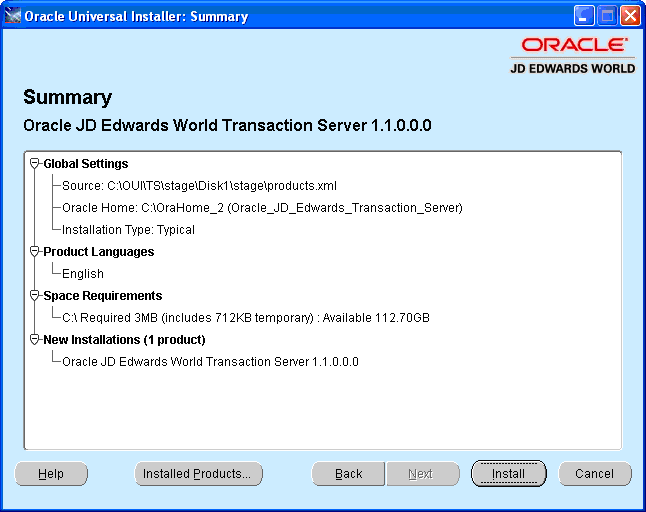Collapse the Space Requirements node
The image size is (646, 512).
point(35,295)
